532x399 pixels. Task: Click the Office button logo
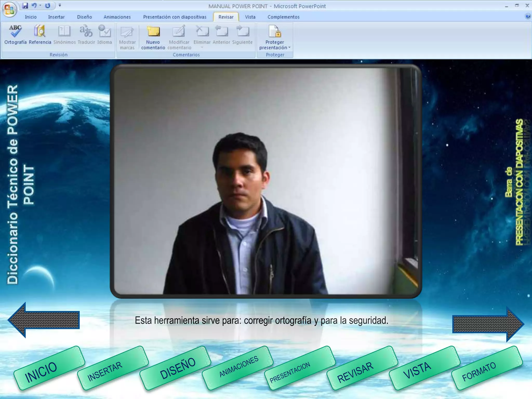pyautogui.click(x=9, y=9)
